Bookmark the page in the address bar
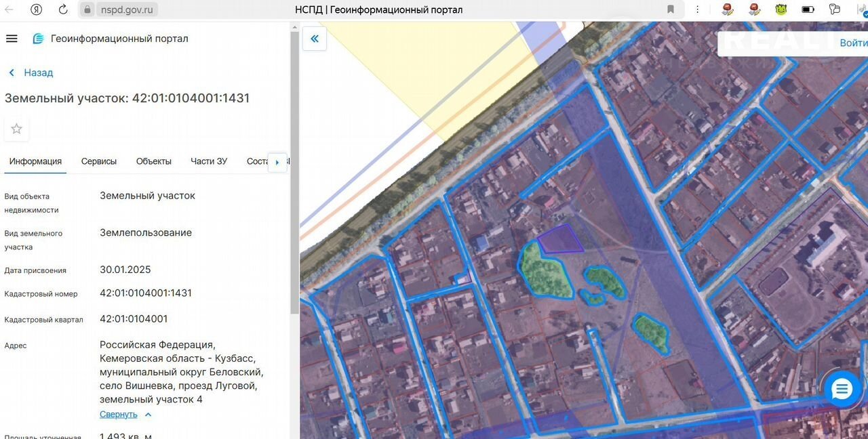Screen dimensions: 868x439 [x=671, y=9]
